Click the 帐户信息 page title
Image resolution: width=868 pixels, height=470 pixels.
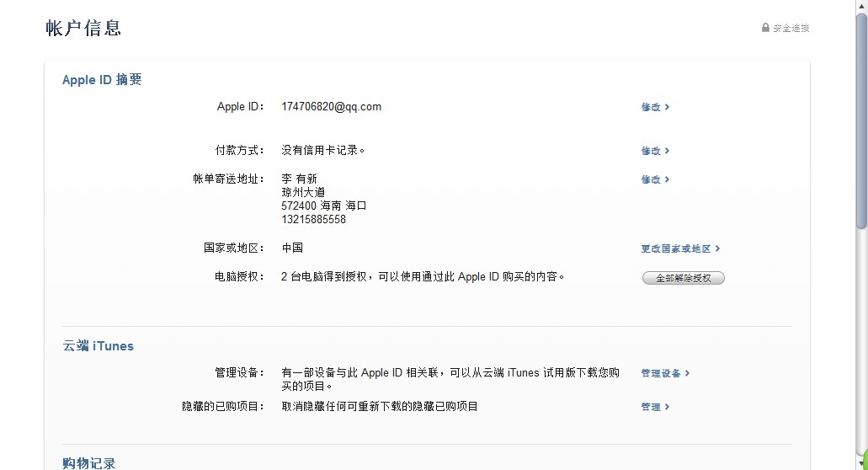[83, 28]
